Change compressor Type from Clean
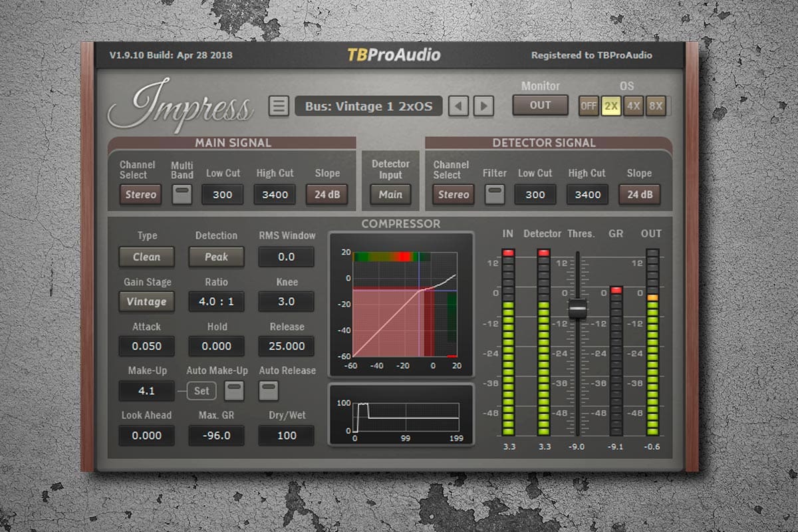Image resolution: width=798 pixels, height=532 pixels. 146,257
